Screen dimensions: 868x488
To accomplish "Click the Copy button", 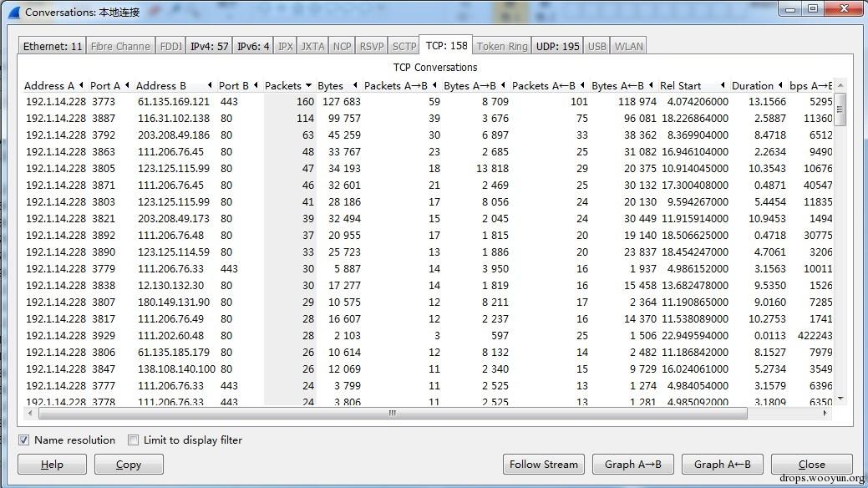I will coord(129,465).
